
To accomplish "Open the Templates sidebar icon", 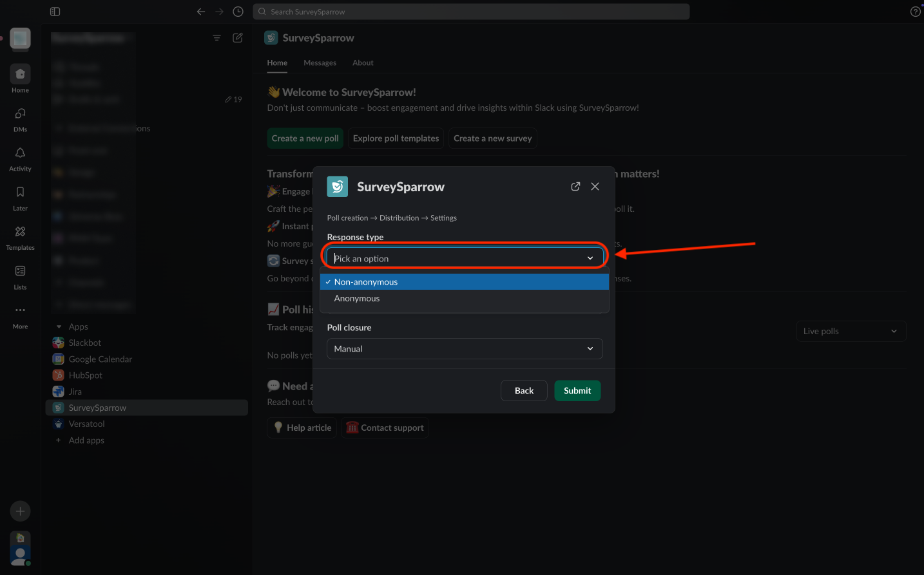I will pos(20,232).
